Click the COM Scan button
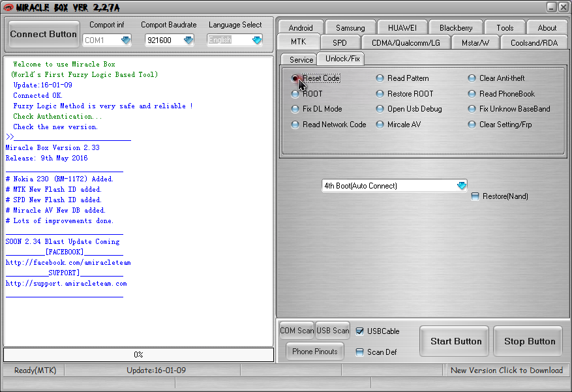 (297, 331)
